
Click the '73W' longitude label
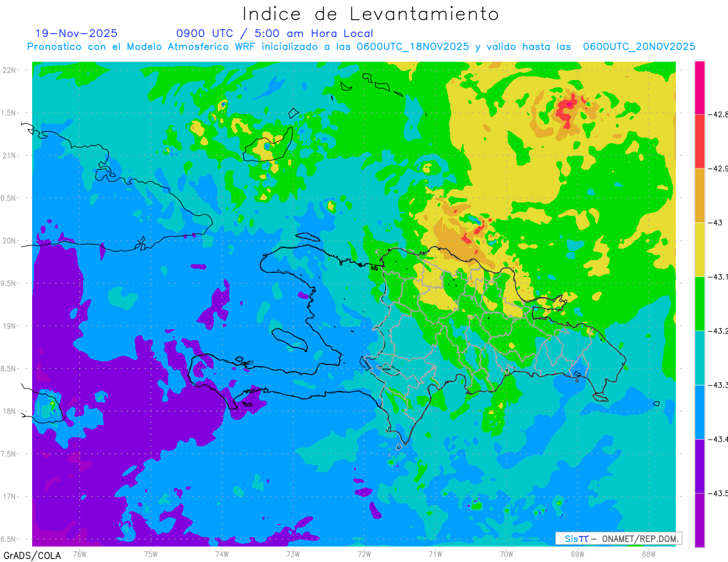pyautogui.click(x=293, y=553)
